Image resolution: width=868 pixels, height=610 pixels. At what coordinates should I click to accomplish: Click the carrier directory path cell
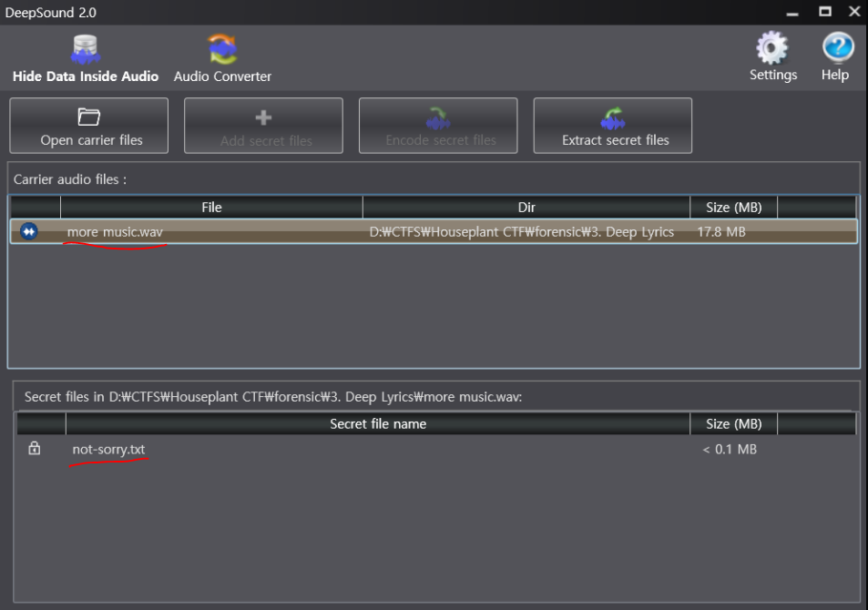pyautogui.click(x=522, y=232)
